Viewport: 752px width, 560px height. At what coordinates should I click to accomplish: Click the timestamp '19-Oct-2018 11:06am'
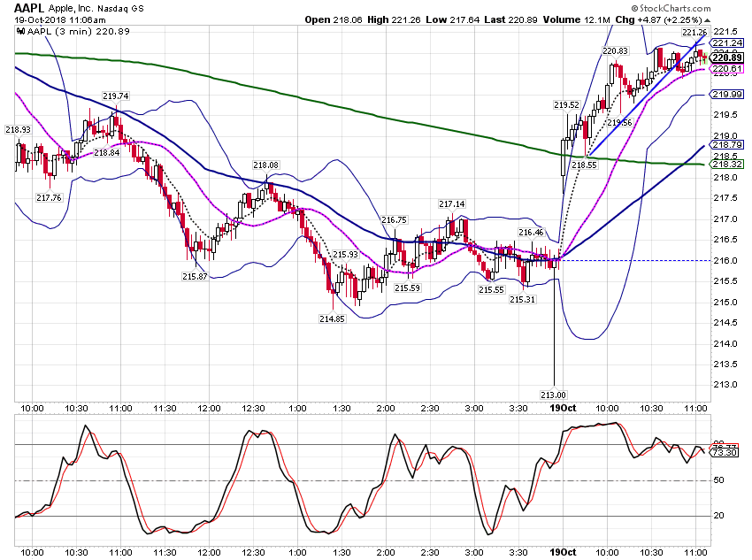(x=60, y=20)
